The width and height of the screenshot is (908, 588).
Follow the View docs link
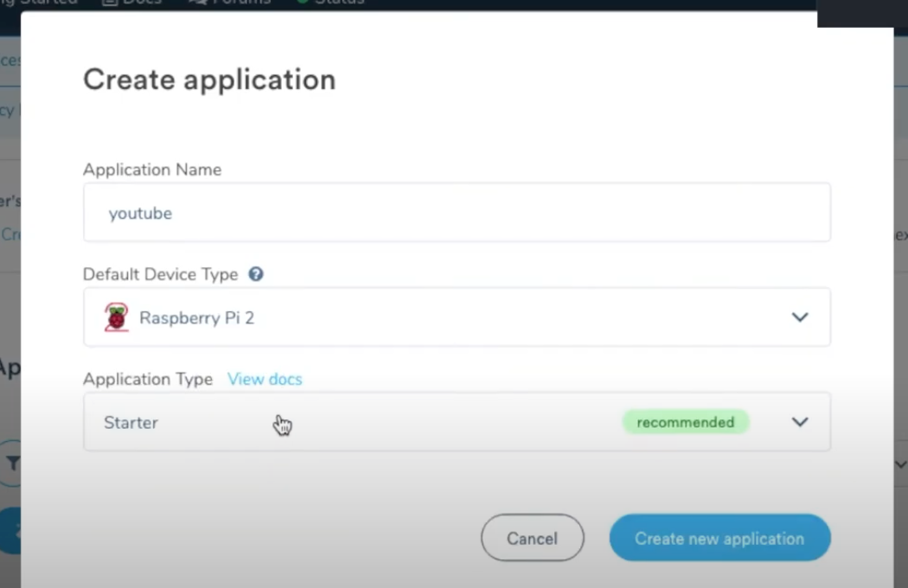[x=265, y=379]
